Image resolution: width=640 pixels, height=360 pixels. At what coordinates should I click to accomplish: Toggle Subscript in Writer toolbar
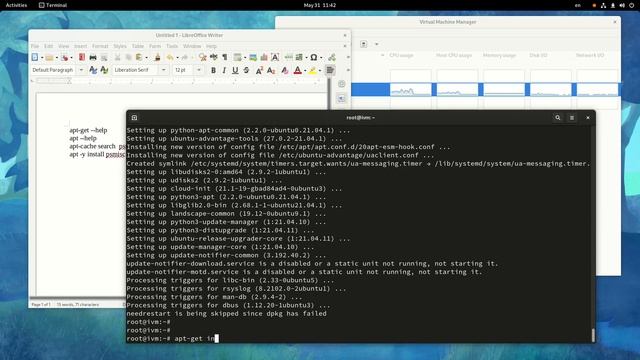click(271, 70)
